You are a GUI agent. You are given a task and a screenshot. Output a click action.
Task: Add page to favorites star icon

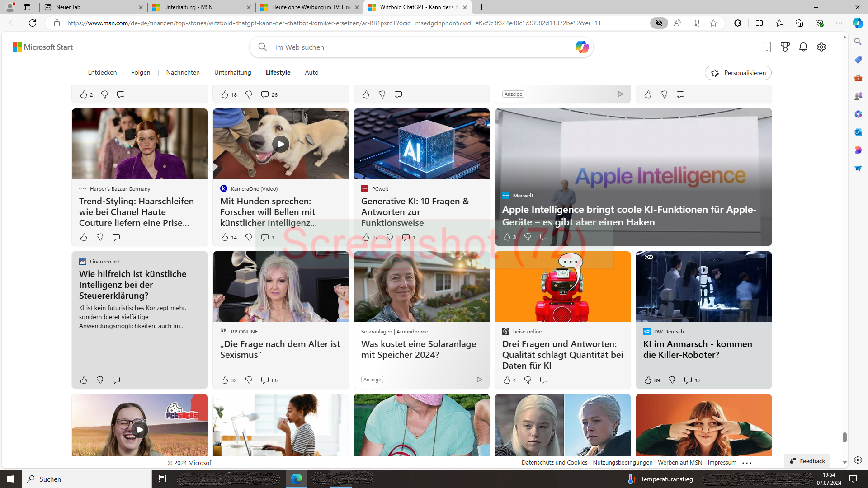713,23
